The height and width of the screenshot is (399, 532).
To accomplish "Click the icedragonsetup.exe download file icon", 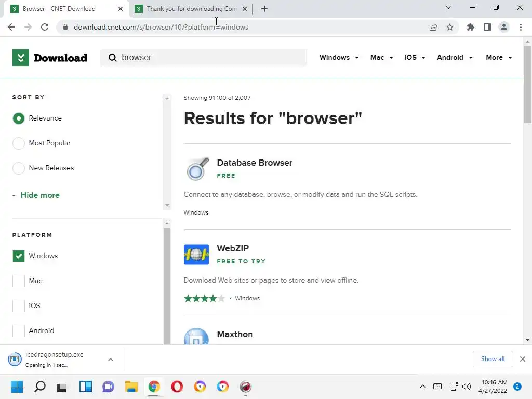I will pos(15,360).
